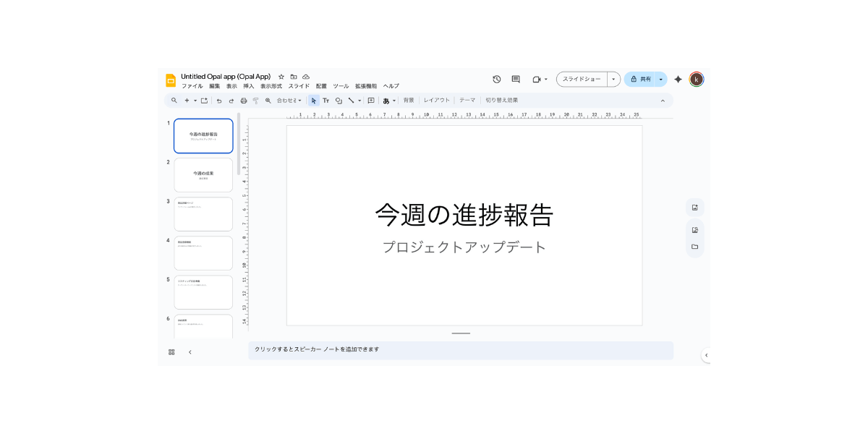Screen dimensions: 868x434
Task: Click the print icon in toolbar
Action: point(244,101)
